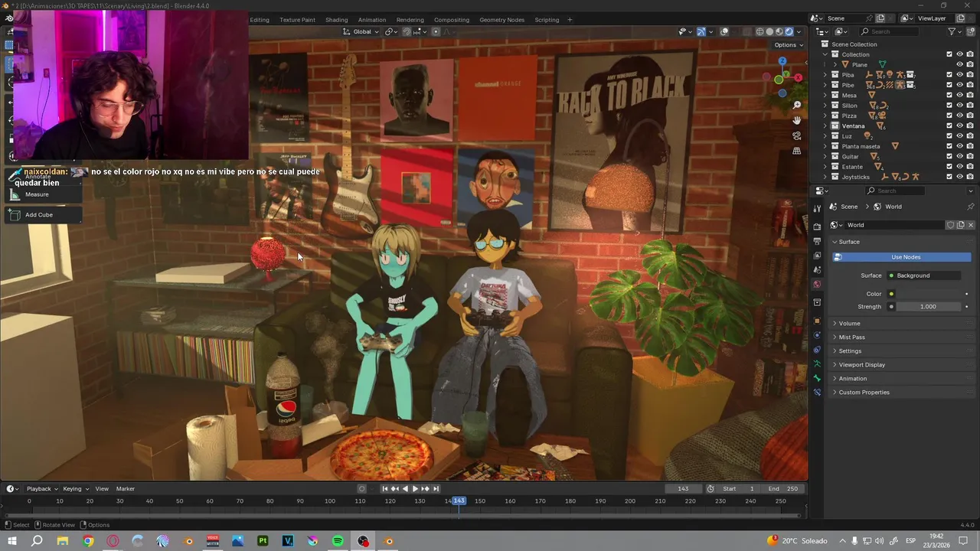Toggle the camera view gizmo

click(797, 135)
